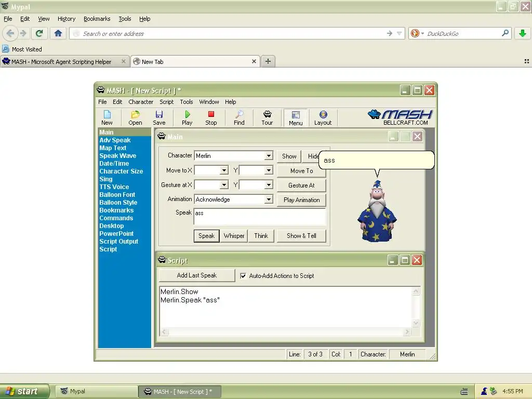Click the Gesture At button
This screenshot has height=399, width=532.
301,185
